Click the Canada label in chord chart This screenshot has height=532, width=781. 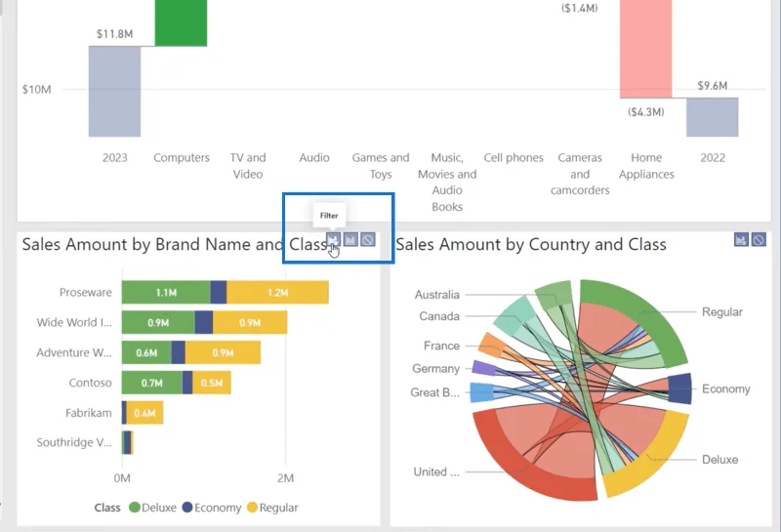click(x=438, y=316)
